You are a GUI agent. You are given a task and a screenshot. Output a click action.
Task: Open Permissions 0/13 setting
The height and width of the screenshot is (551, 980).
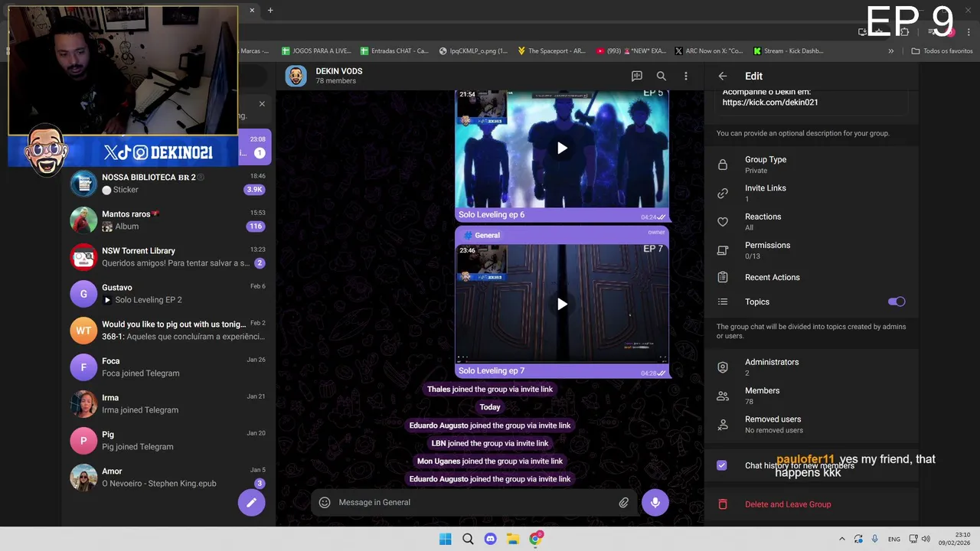(811, 250)
